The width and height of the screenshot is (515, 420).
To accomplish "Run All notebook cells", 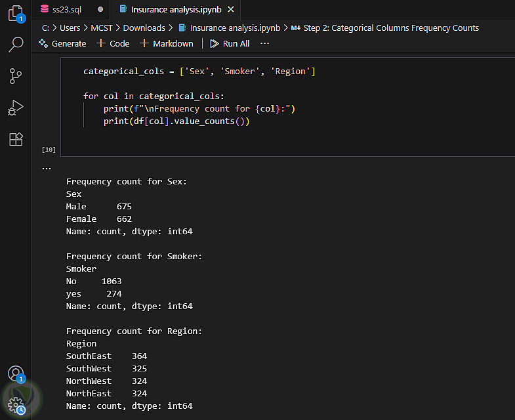I will (230, 43).
